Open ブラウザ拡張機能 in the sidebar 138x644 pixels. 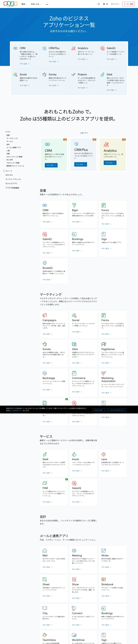tap(12, 188)
